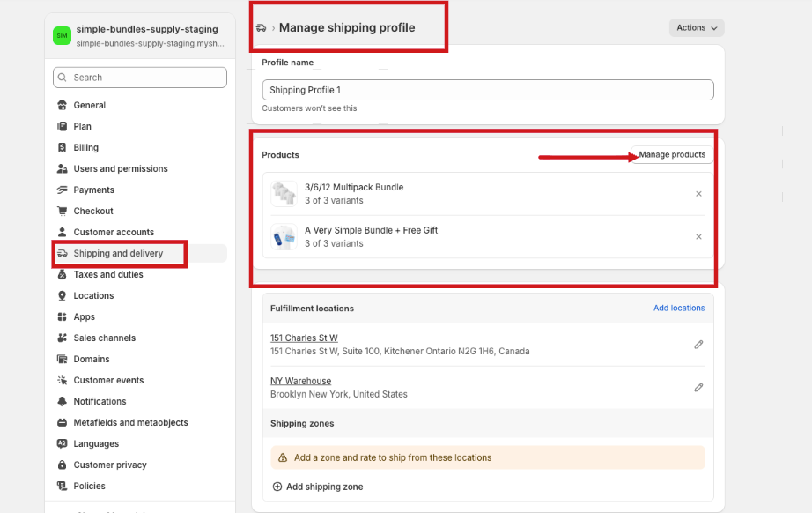Open the NY Warehouse link
812x513 pixels.
click(x=300, y=381)
